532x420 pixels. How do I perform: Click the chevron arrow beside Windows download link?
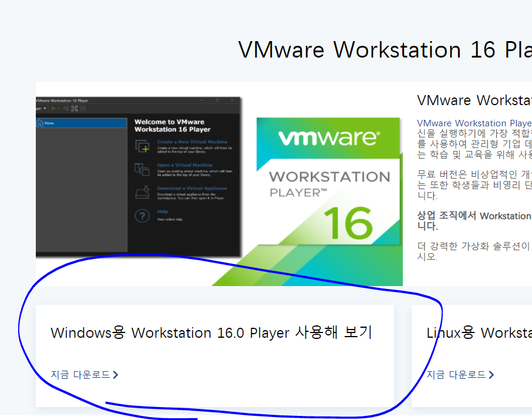click(116, 375)
